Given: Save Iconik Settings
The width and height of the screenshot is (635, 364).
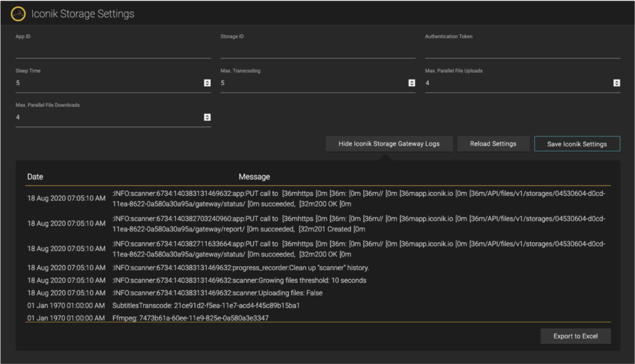Looking at the screenshot, I should coord(577,144).
